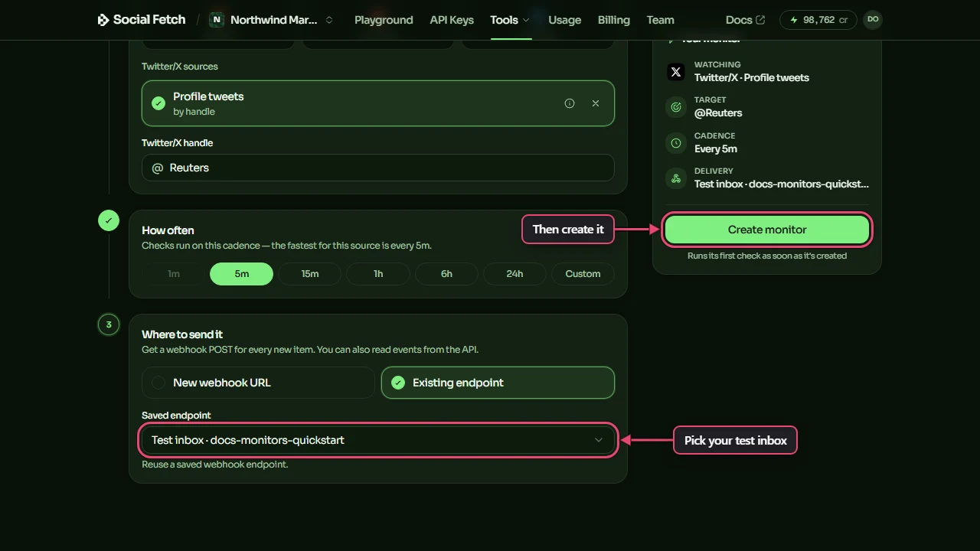Remove Profile tweets source with X icon

coord(596,103)
